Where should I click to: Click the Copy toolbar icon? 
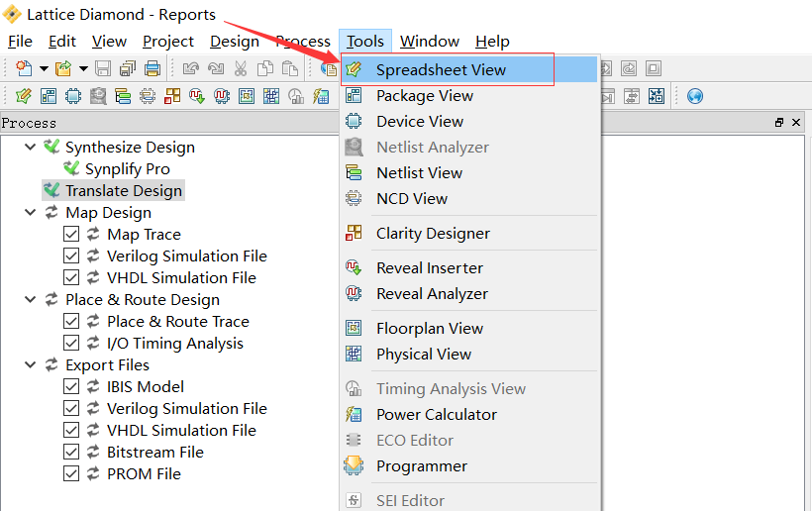pos(265,68)
